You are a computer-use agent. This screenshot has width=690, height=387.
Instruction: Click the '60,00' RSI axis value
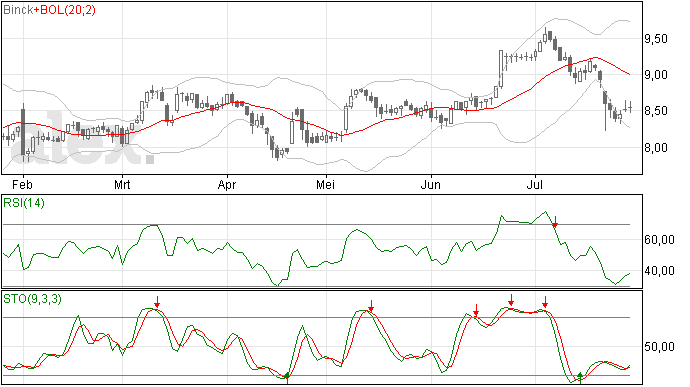pos(659,240)
